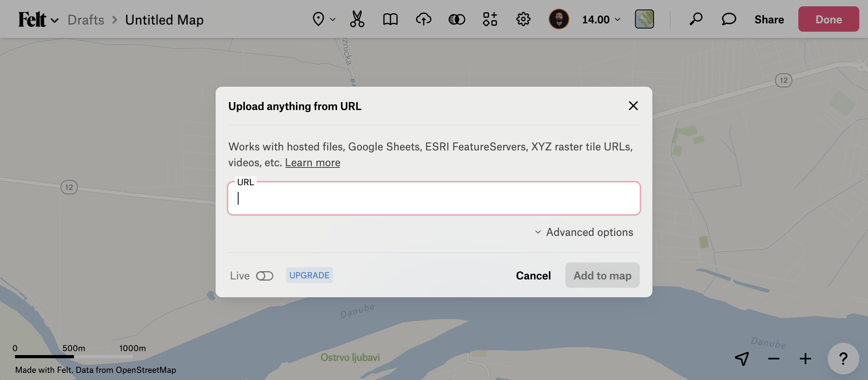Expand the pin tool dropdown arrow
The width and height of the screenshot is (868, 380).
[x=333, y=19]
